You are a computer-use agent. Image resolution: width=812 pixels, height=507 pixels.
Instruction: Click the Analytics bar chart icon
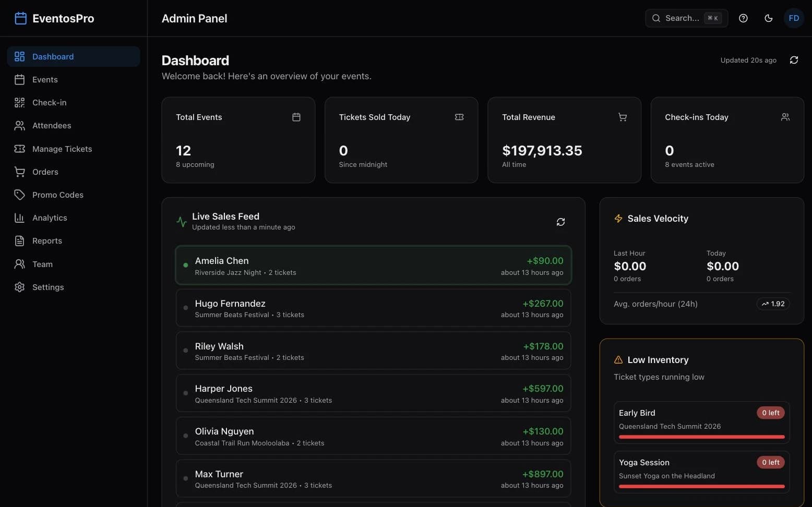[x=19, y=218]
